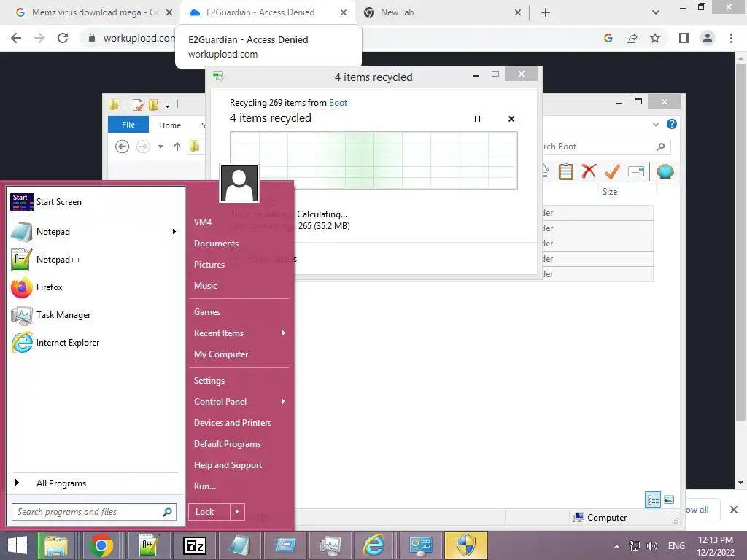Click the Paste clipboard icon in Explorer toolbar
The height and width of the screenshot is (560, 747).
pyautogui.click(x=566, y=171)
